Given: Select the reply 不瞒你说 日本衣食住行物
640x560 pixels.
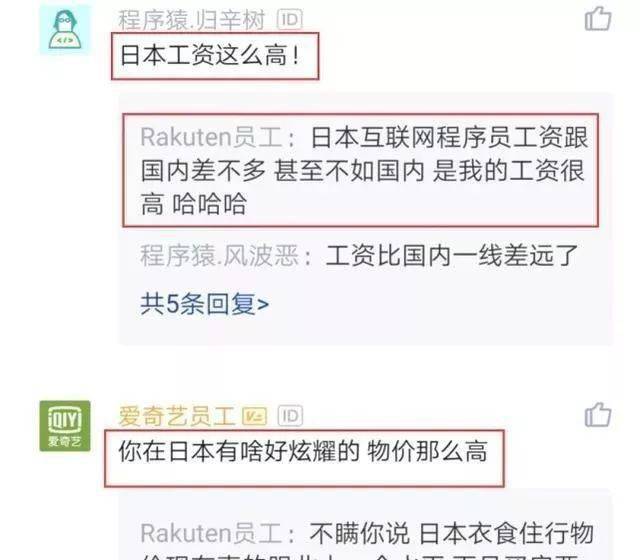Looking at the screenshot, I should tap(451, 533).
